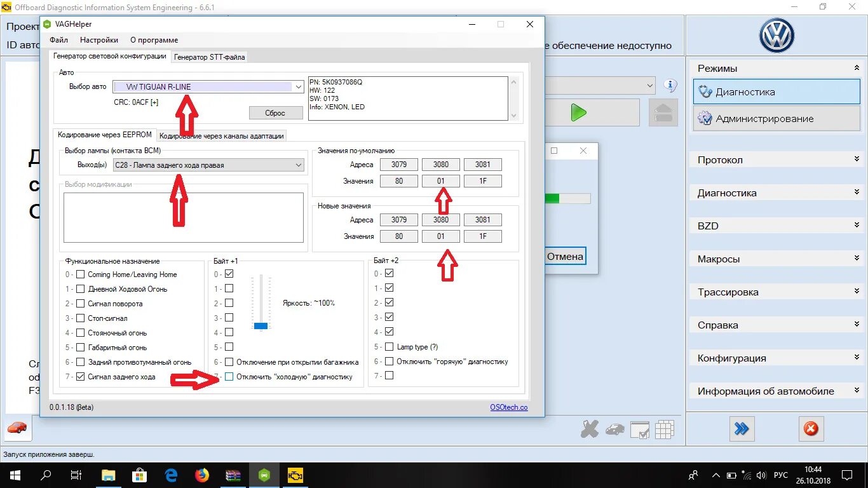Open the Выход(ы) lamp output dropdown
Viewport: 868px width, 488px height.
(x=208, y=165)
